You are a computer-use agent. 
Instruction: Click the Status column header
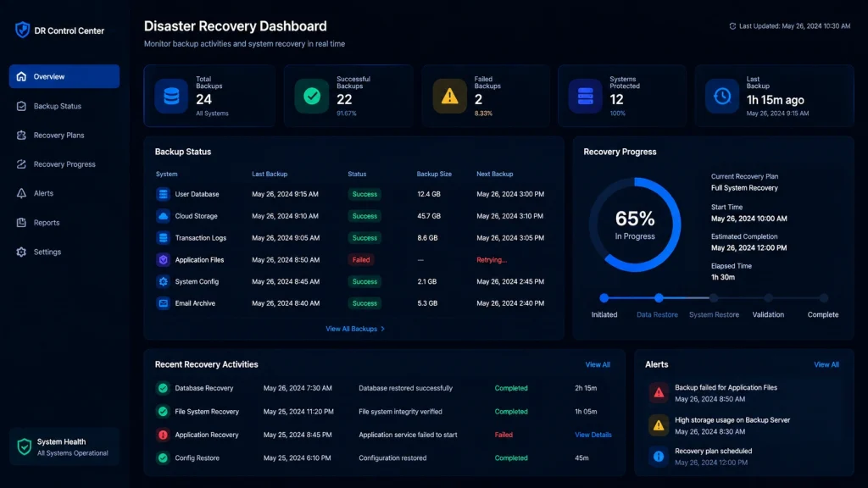(x=357, y=174)
